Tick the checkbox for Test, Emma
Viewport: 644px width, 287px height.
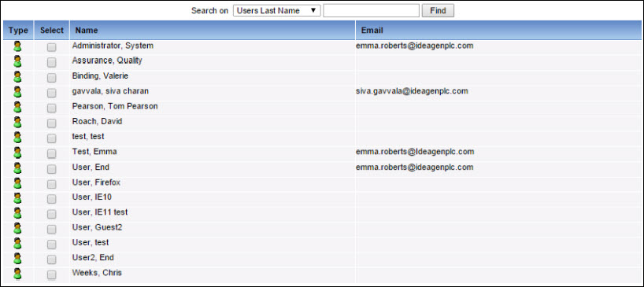point(51,154)
